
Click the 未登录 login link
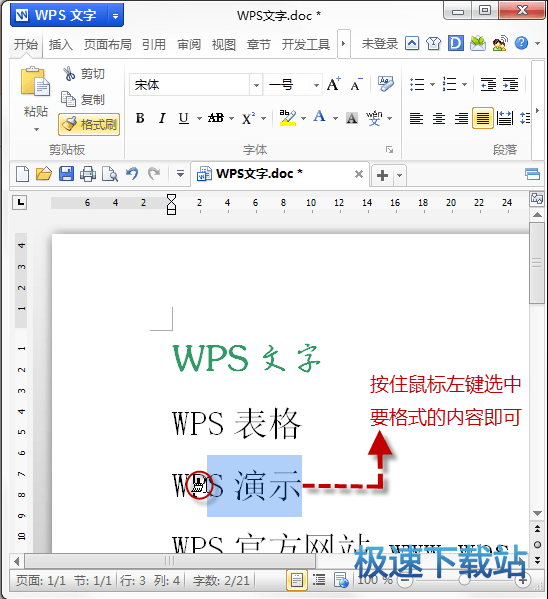click(x=380, y=44)
